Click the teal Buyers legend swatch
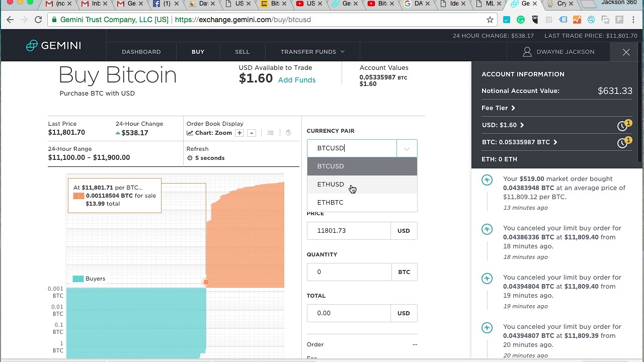Screen dimensions: 644x362 [x=78, y=279]
